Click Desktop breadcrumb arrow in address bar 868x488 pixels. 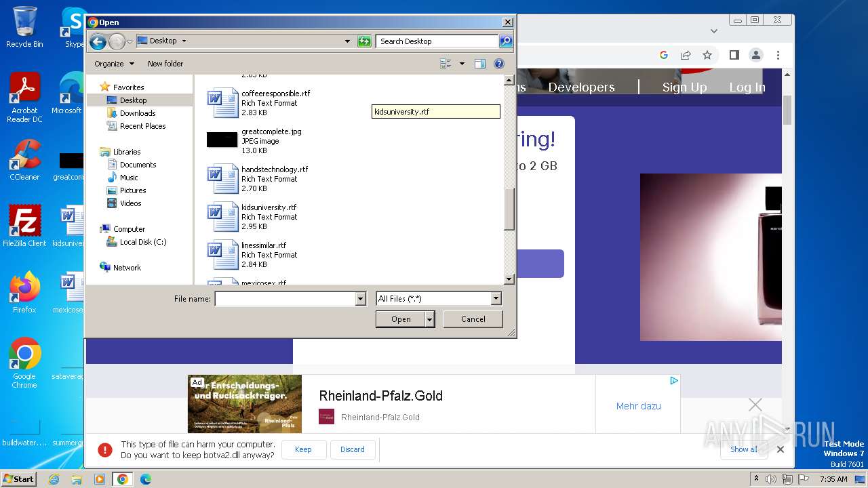(184, 41)
